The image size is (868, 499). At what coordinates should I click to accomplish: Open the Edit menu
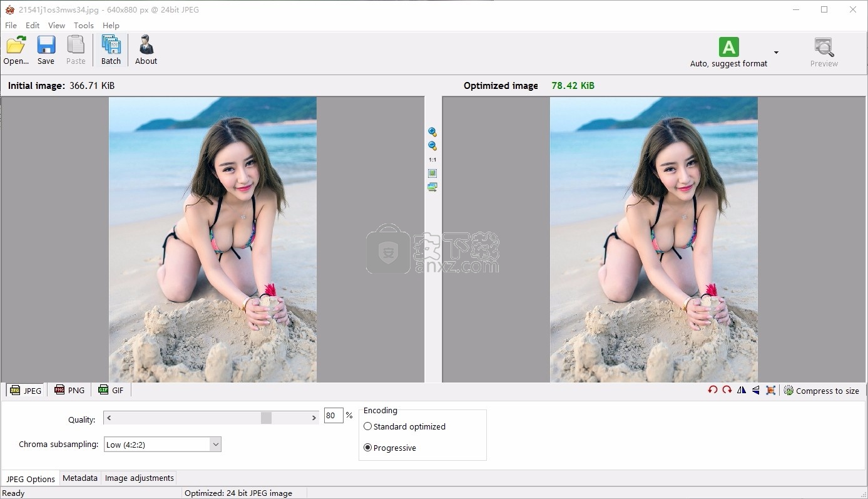[33, 26]
